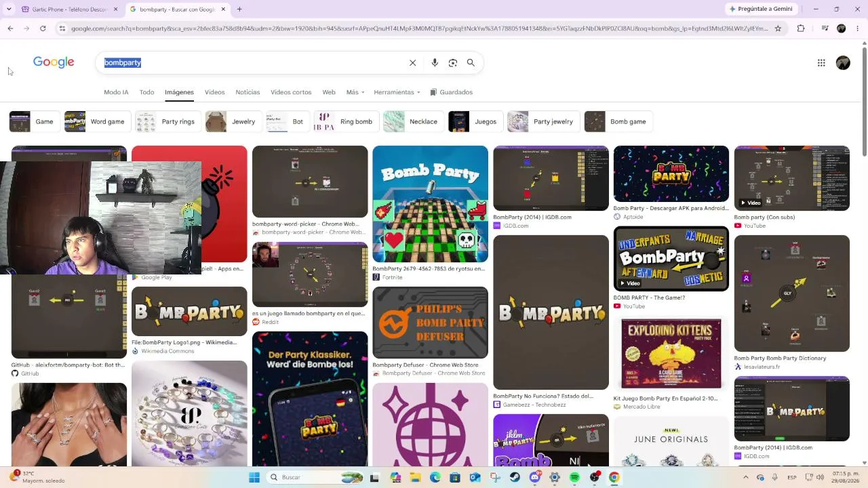The height and width of the screenshot is (488, 868).
Task: Open the Wikimedia BombParty Logo thumbnail
Action: pyautogui.click(x=189, y=312)
